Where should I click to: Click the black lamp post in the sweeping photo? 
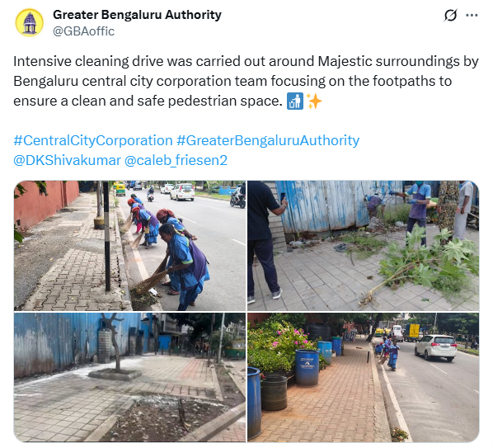pyautogui.click(x=107, y=235)
